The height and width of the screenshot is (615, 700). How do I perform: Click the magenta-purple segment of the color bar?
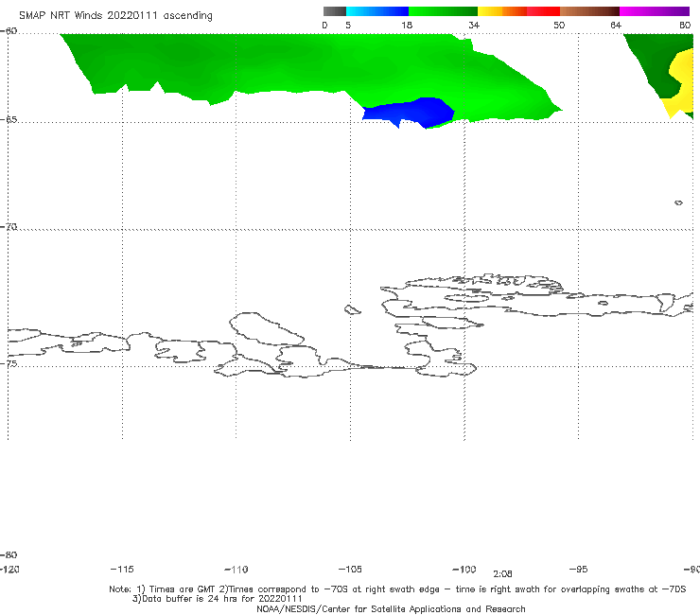(x=655, y=11)
